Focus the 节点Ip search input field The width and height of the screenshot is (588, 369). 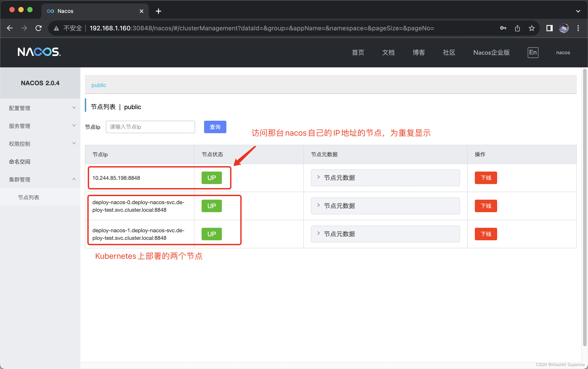150,127
